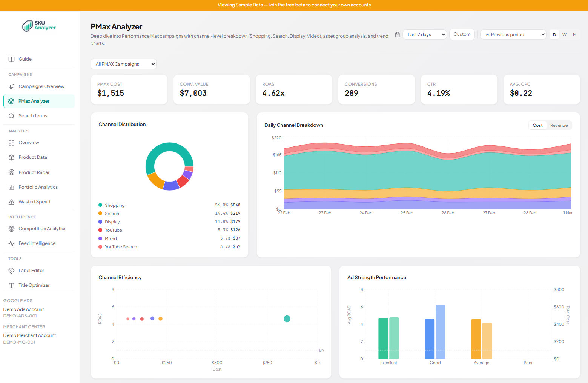Open the Wasted Spend warning icon
This screenshot has width=588, height=383.
point(11,201)
